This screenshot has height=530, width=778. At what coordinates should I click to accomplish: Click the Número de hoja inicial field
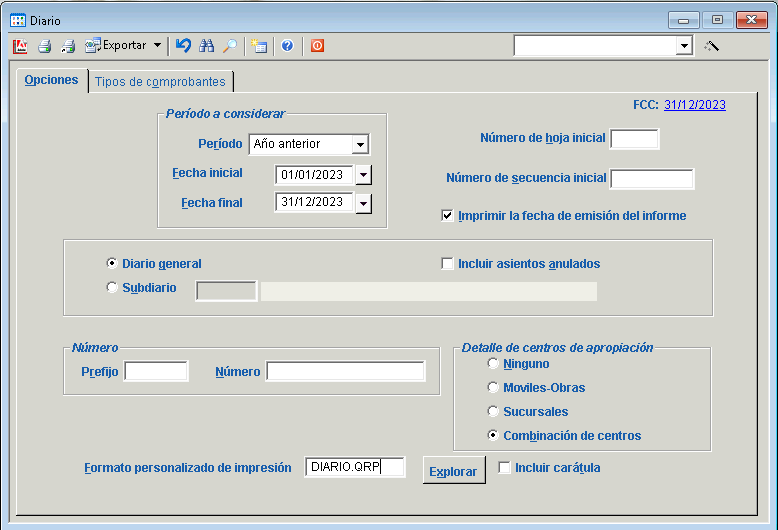tap(634, 139)
